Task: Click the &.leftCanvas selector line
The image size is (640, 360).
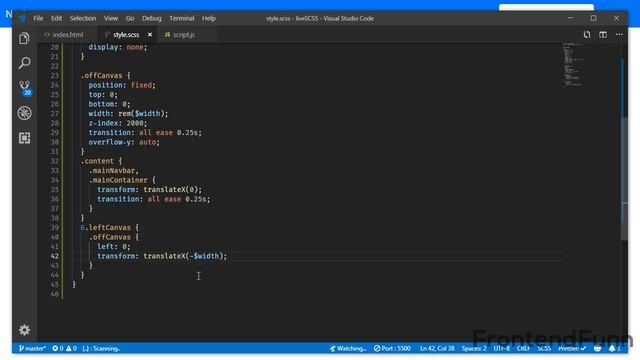Action: coord(106,227)
